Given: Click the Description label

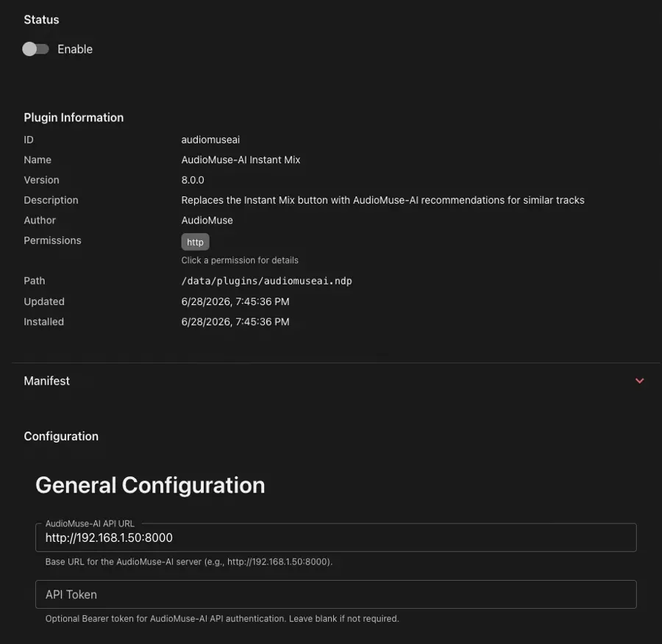Looking at the screenshot, I should (x=51, y=200).
